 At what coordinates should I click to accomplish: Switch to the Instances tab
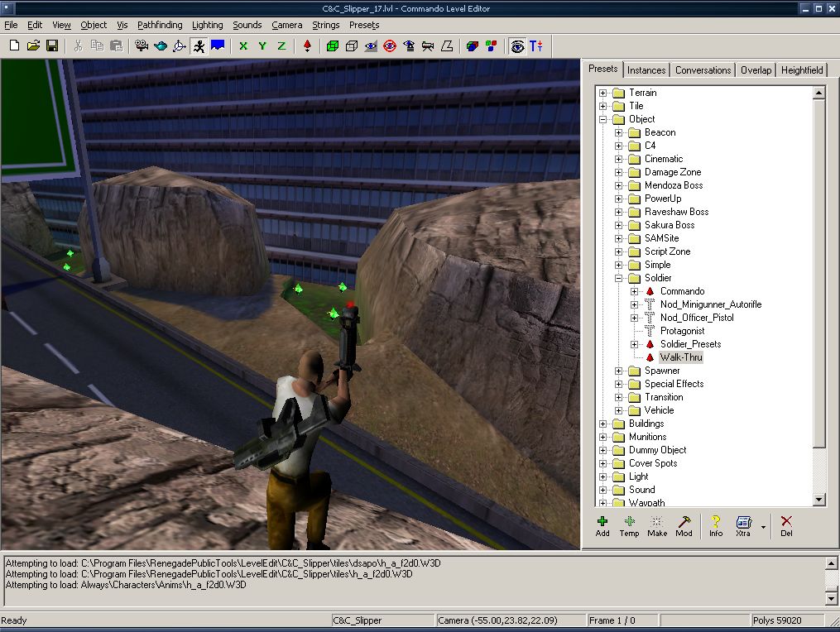(x=646, y=70)
